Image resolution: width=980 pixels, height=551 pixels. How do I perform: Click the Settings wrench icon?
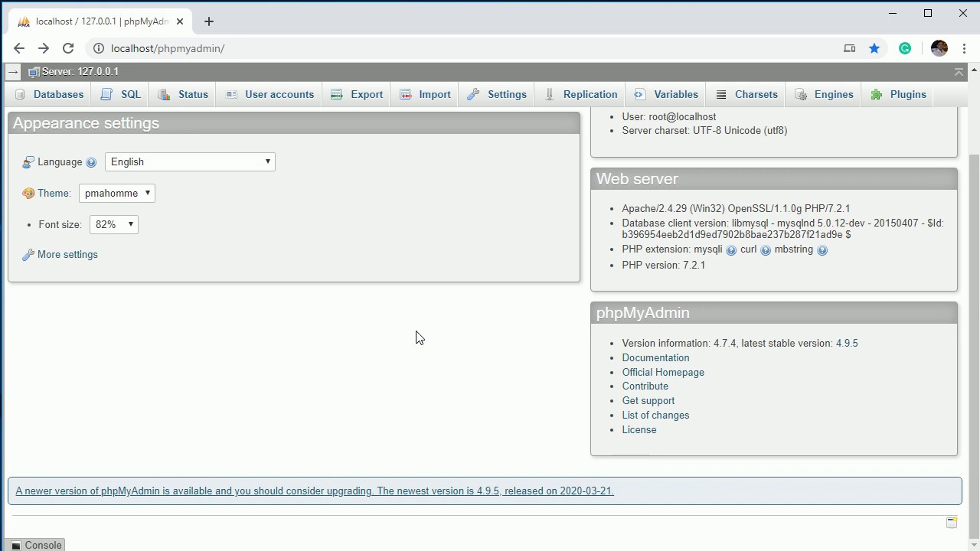pos(474,95)
